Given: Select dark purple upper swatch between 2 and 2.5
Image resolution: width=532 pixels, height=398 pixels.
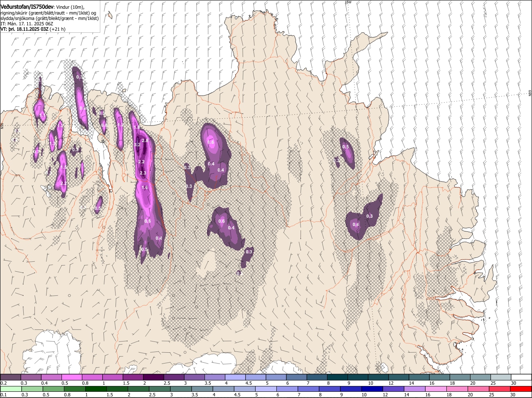Looking at the screenshot, I should [x=153, y=377].
